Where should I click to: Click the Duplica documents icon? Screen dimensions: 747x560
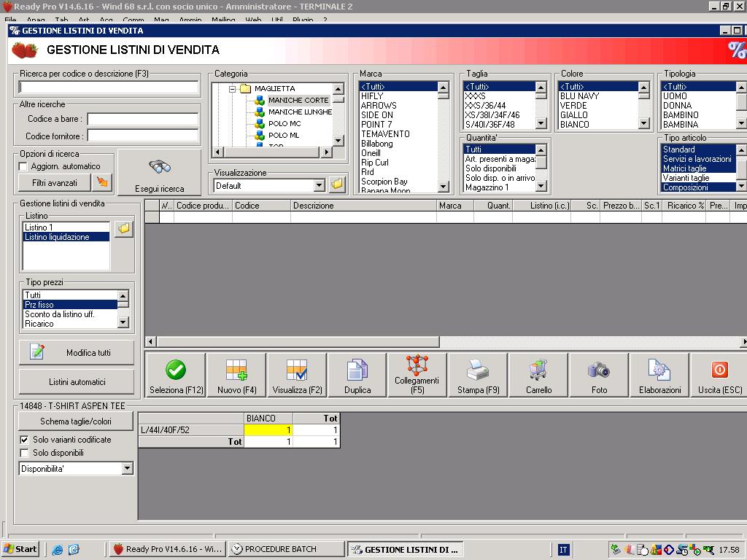click(x=357, y=370)
